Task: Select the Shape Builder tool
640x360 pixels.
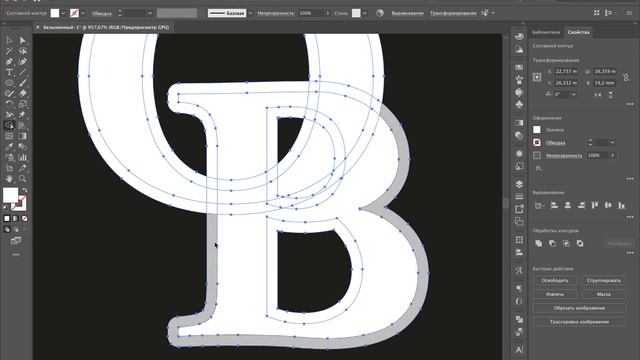Action: 9,125
